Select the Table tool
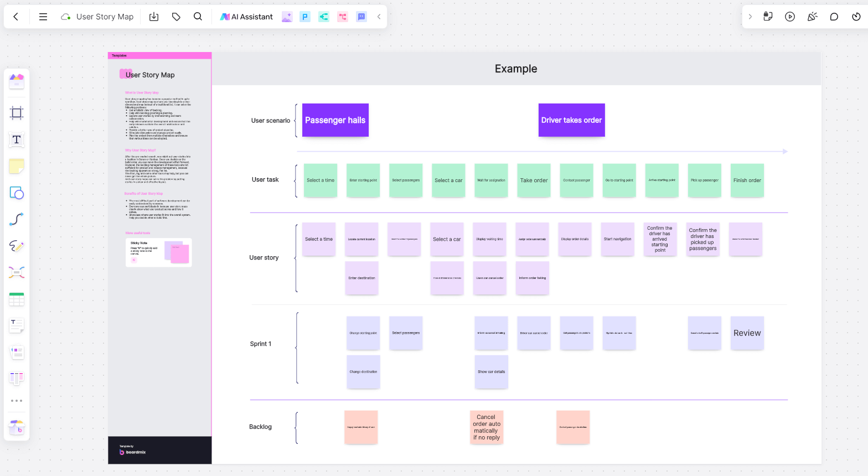This screenshot has width=868, height=476. pyautogui.click(x=17, y=299)
